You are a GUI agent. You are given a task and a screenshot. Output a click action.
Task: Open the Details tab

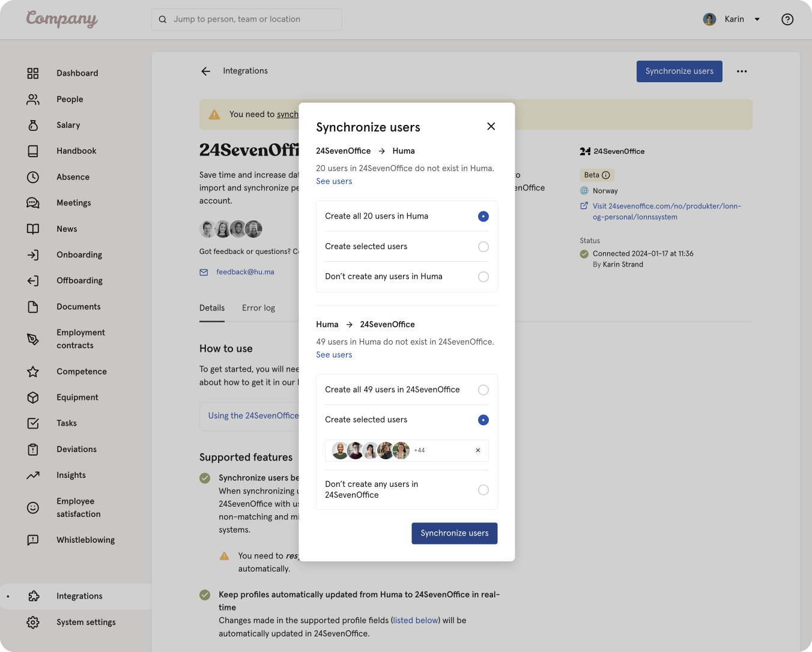(x=212, y=308)
